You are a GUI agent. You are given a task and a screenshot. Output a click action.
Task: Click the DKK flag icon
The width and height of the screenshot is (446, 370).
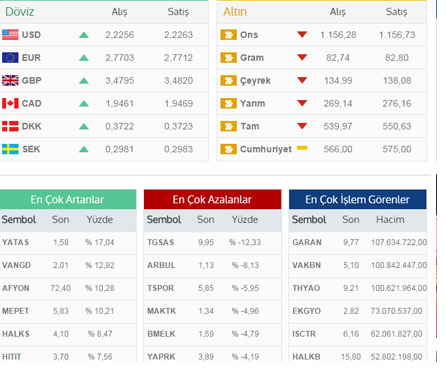(10, 126)
